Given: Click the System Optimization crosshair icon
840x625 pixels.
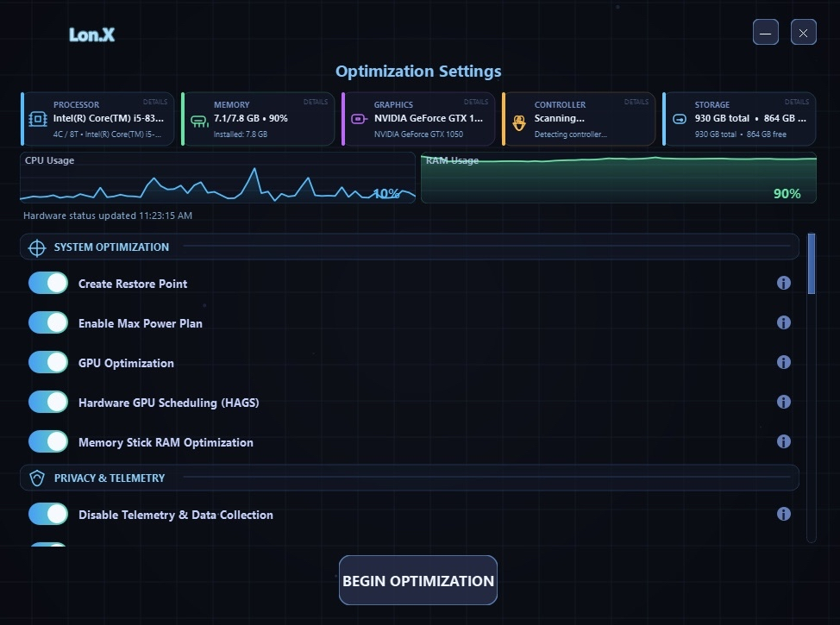Looking at the screenshot, I should (36, 247).
